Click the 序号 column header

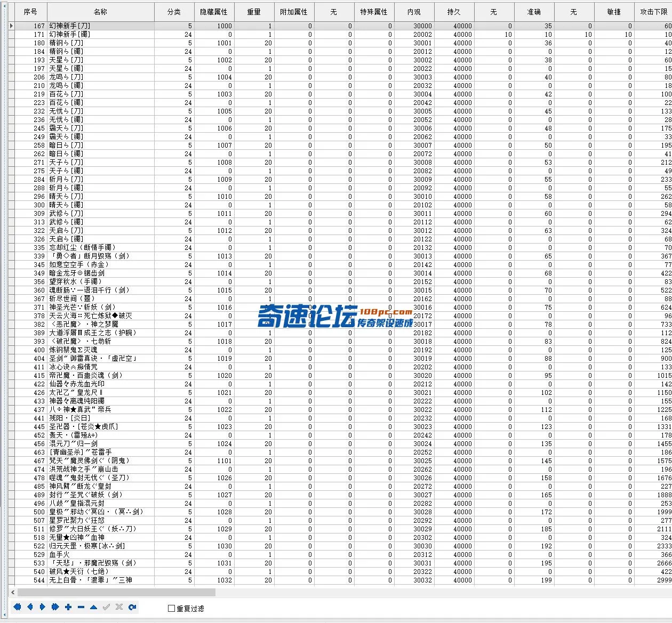click(x=31, y=12)
